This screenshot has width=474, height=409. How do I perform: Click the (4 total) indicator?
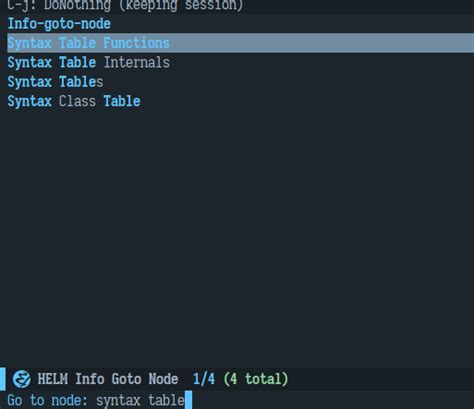tap(256, 379)
